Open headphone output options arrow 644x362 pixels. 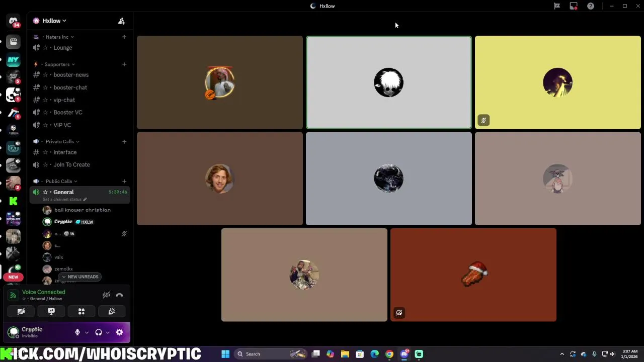point(107,332)
